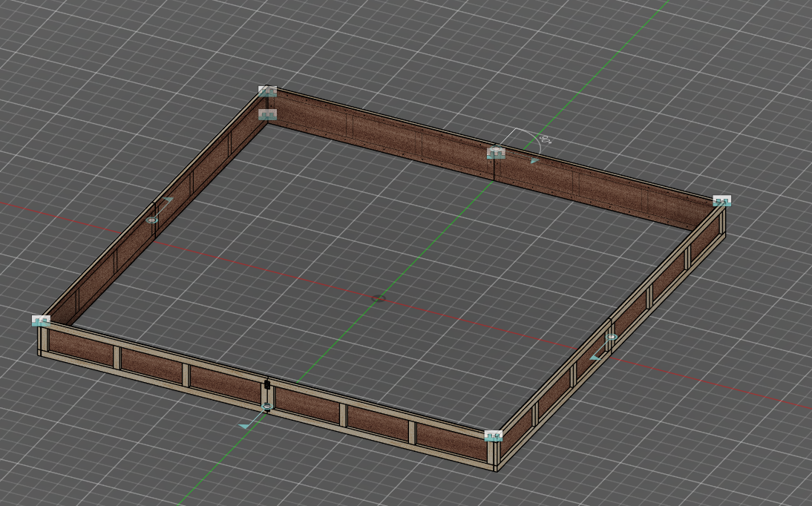This screenshot has height=506, width=812.
Task: Click the 90° angle dimension label
Action: (546, 139)
